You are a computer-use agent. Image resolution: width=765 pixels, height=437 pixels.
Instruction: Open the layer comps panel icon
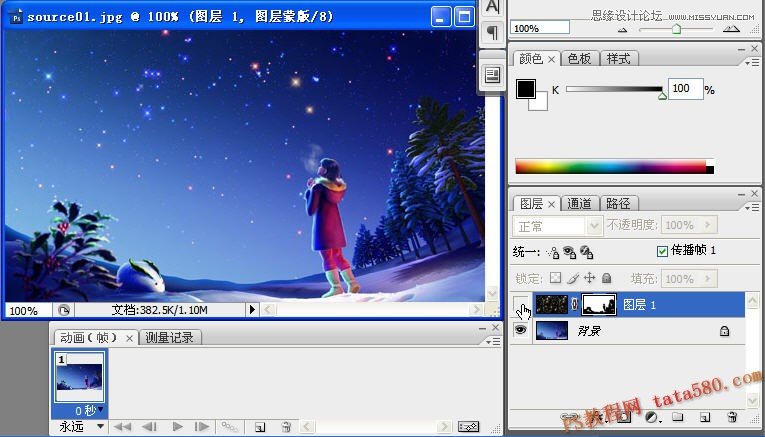pyautogui.click(x=493, y=75)
